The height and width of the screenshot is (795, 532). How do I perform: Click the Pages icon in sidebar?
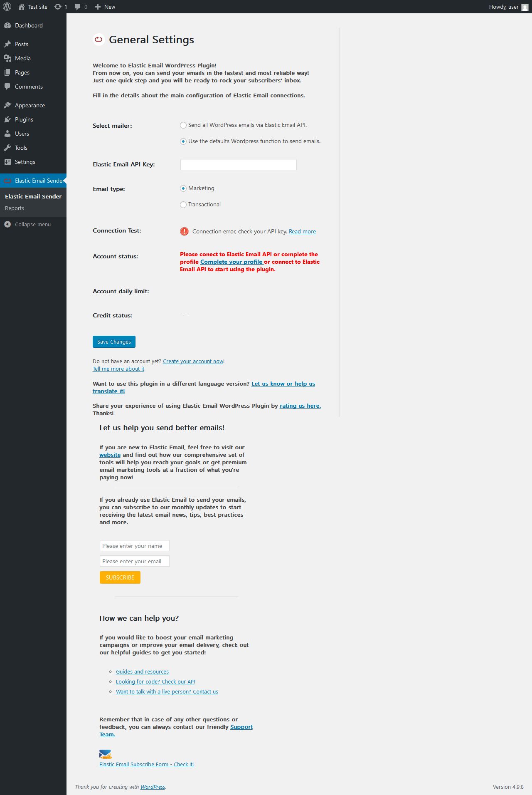(7, 72)
